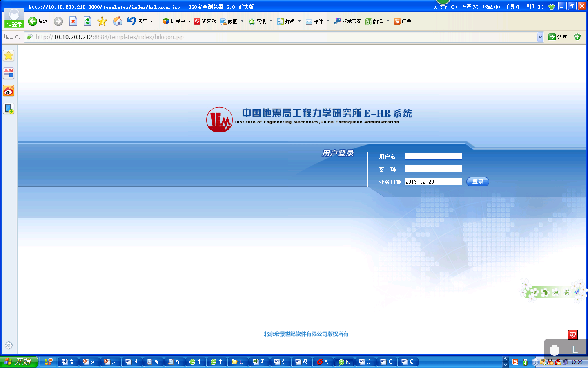Click the 翻译 translate tool
This screenshot has height=368, width=588.
coord(374,21)
